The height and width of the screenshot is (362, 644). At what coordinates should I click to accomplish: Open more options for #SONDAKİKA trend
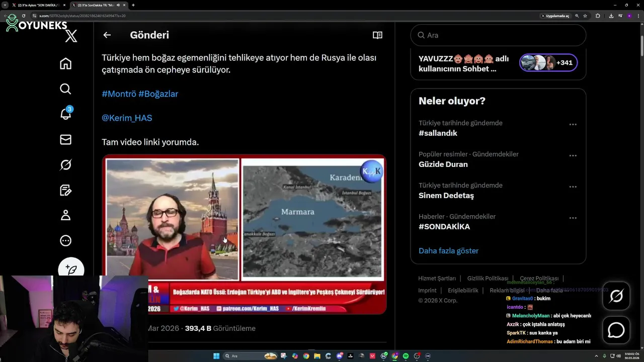coord(573,218)
